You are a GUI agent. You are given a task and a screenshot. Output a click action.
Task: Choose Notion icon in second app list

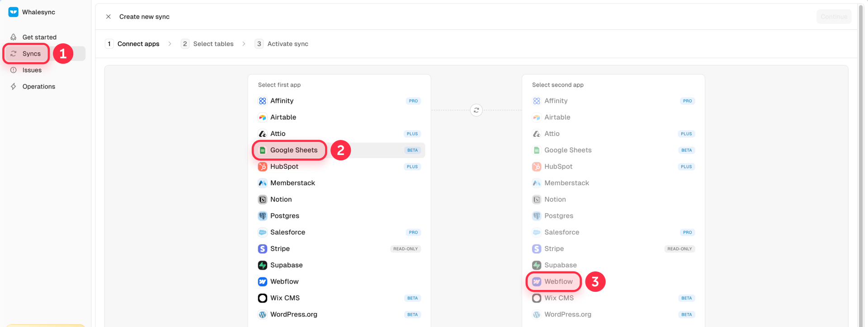[537, 200]
